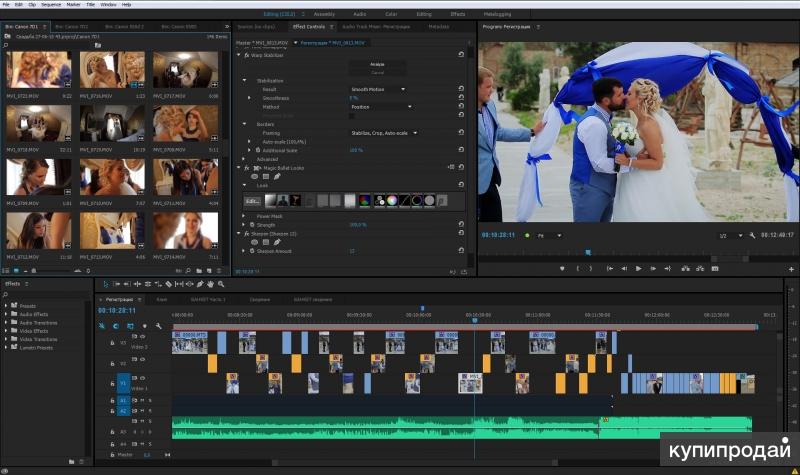This screenshot has width=800, height=475.
Task: Toggle linked selection in timeline header
Action: [x=130, y=326]
